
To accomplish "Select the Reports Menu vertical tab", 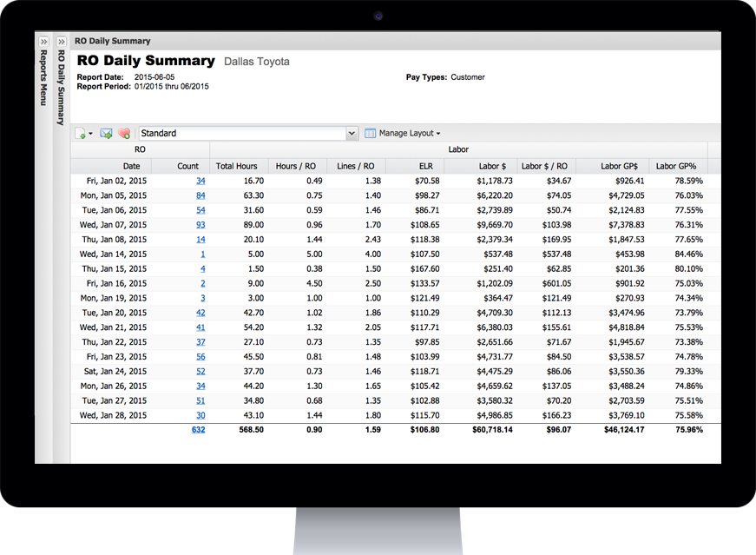I will pyautogui.click(x=42, y=78).
